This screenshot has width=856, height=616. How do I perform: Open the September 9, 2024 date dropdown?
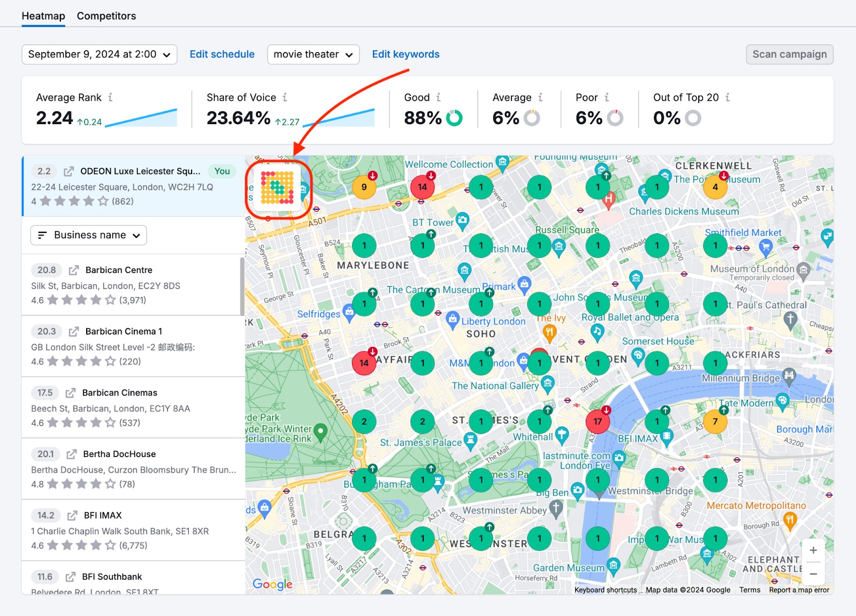[100, 55]
